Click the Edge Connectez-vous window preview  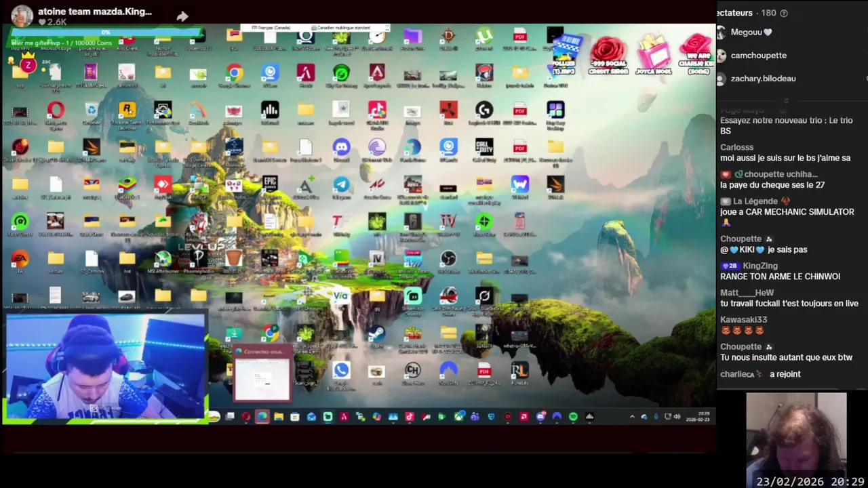tap(262, 375)
